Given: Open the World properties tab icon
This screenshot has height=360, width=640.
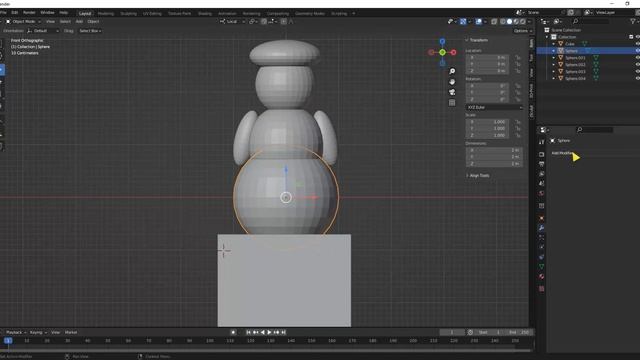Looking at the screenshot, I should click(x=542, y=193).
